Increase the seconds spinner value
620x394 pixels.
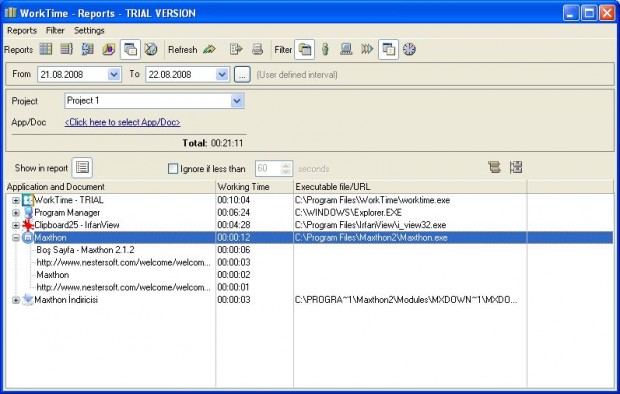coord(286,165)
